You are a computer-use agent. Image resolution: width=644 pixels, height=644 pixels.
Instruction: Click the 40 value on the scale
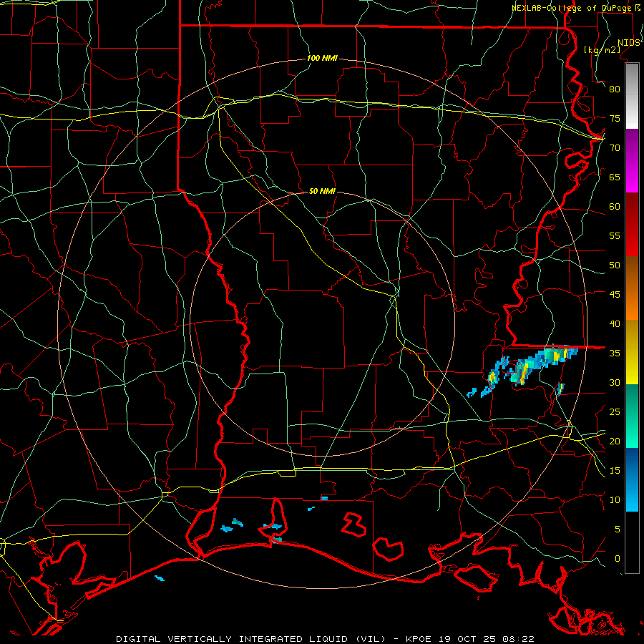(x=615, y=324)
